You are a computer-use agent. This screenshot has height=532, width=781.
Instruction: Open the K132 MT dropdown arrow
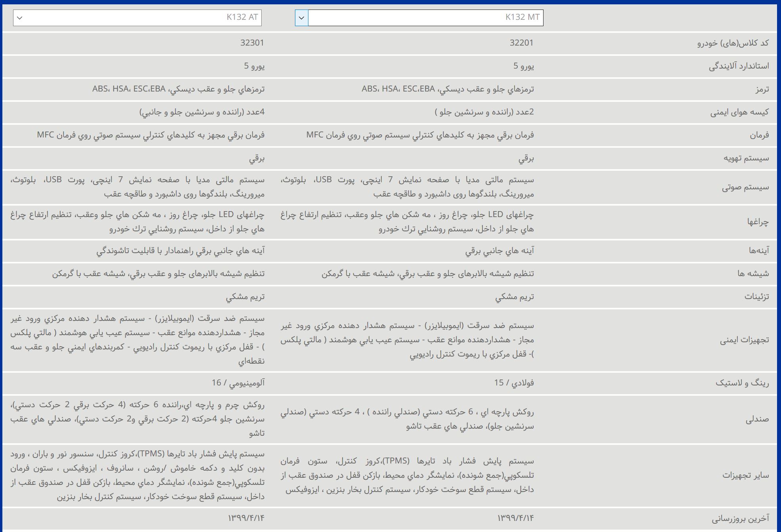pyautogui.click(x=301, y=18)
